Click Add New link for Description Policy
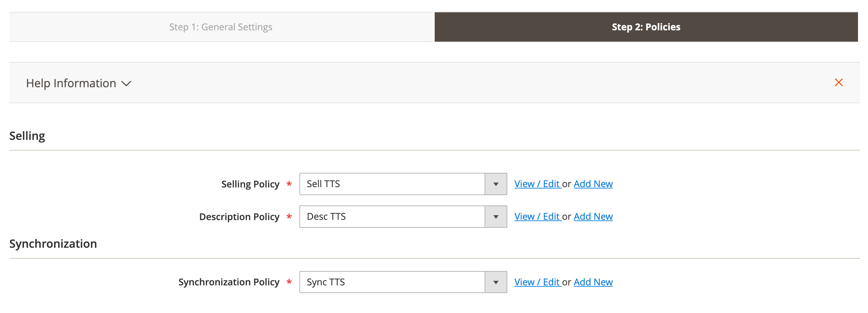 coord(593,217)
